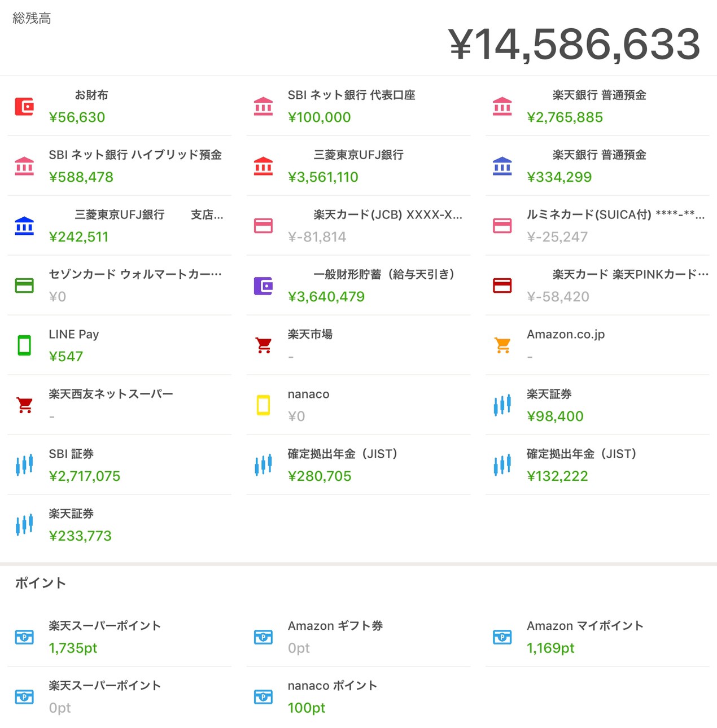Image resolution: width=717 pixels, height=728 pixels.
Task: Open the point icon for Amazon ギフト券
Action: point(263,637)
